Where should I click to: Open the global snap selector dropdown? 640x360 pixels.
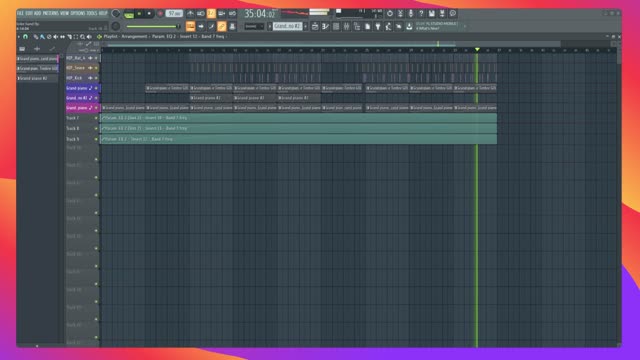pos(254,27)
